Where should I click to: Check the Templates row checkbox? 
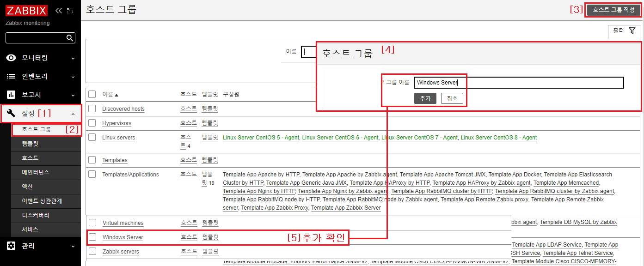tap(92, 160)
